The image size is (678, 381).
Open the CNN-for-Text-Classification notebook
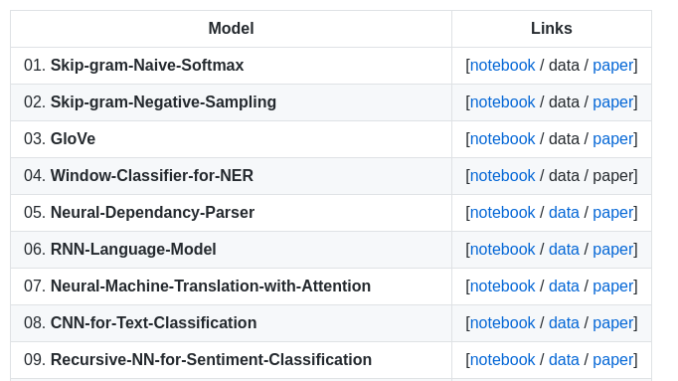[x=502, y=323]
